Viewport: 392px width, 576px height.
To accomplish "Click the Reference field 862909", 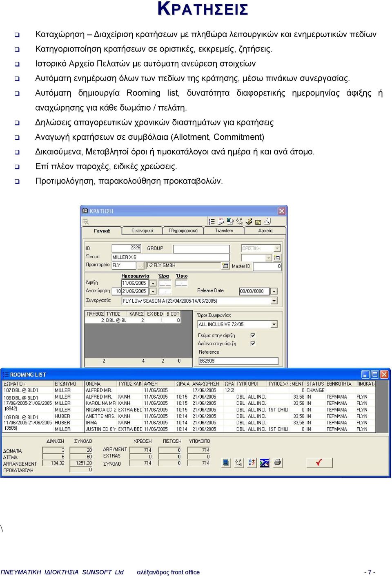I will 238,361.
